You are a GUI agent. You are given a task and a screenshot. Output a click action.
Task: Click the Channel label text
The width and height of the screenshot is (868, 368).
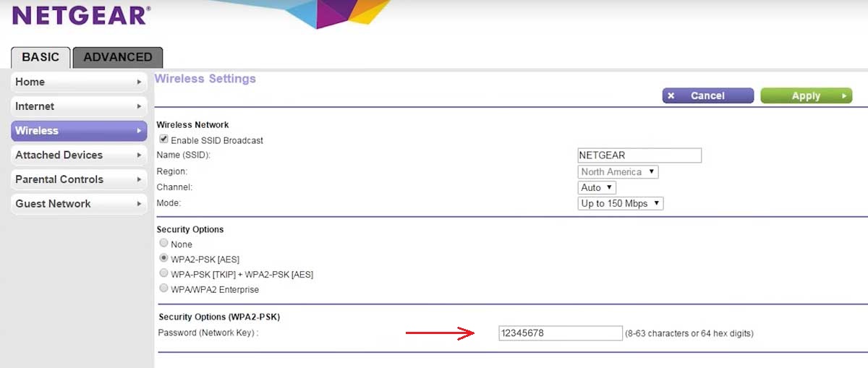[x=175, y=188]
